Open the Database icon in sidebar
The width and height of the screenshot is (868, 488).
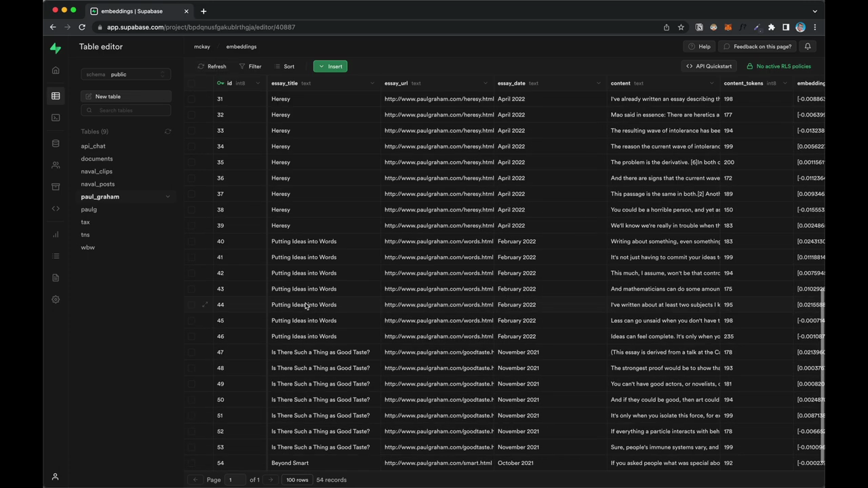coord(56,143)
